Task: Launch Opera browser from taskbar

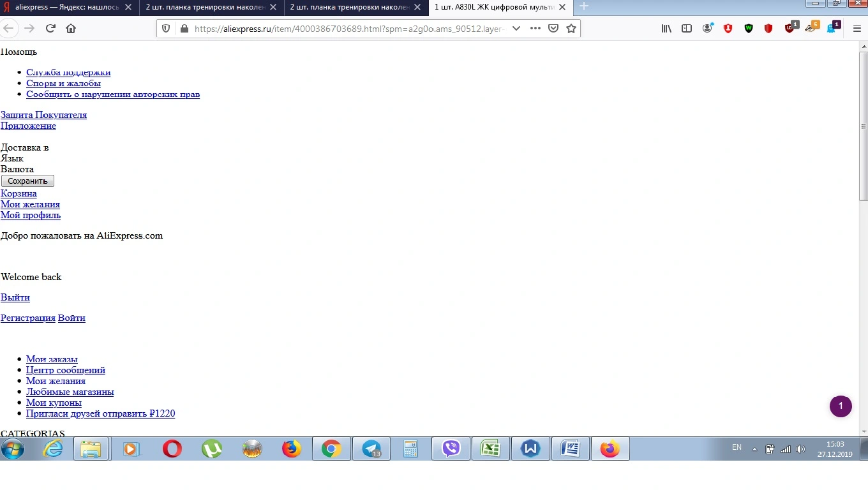Action: click(x=172, y=449)
